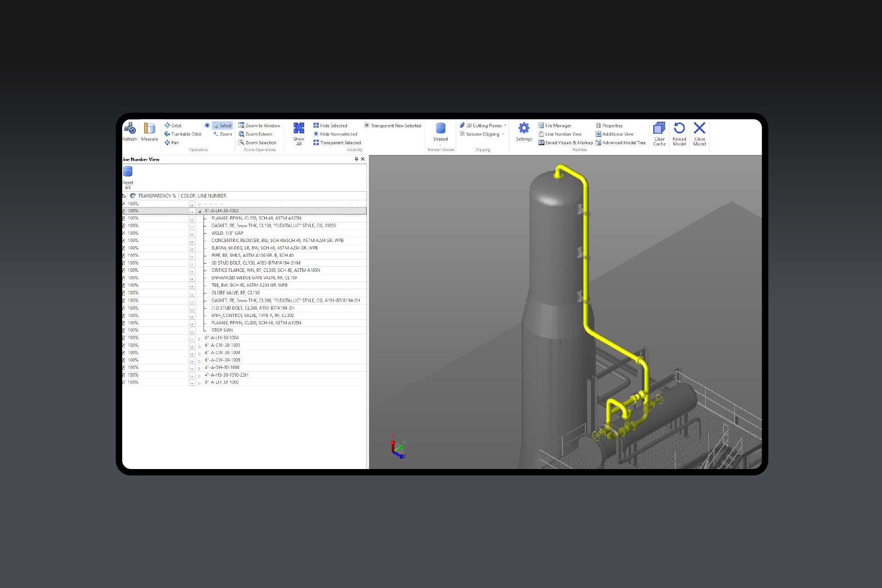882x588 pixels.
Task: Open the Advanced Model Tree palette
Action: [621, 143]
